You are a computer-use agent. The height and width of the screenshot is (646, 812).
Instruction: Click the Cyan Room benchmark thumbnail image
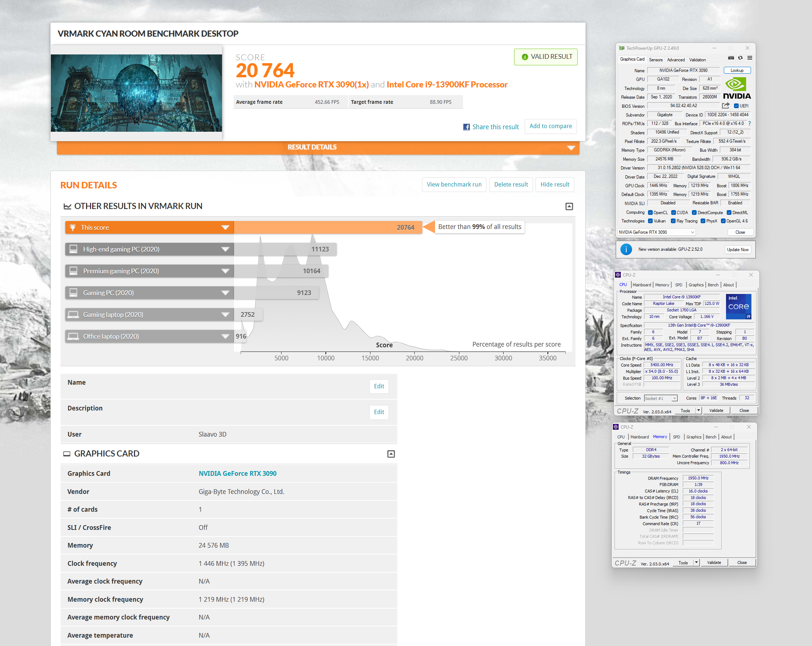136,93
